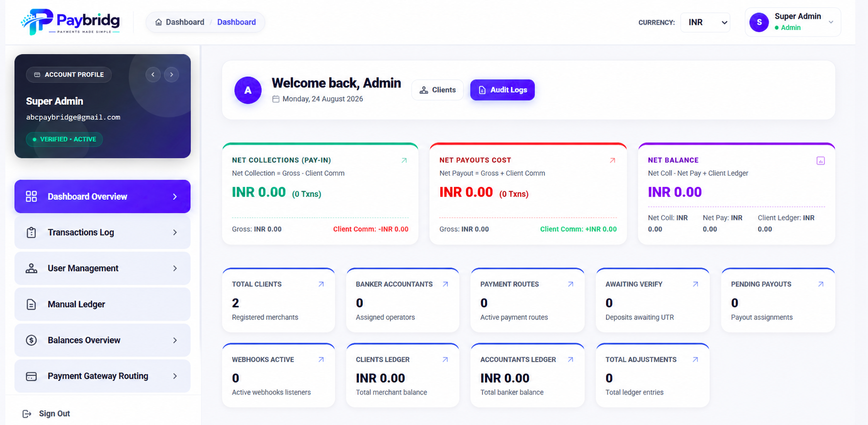868x425 pixels.
Task: Click the Paybridg logo
Action: [x=70, y=22]
